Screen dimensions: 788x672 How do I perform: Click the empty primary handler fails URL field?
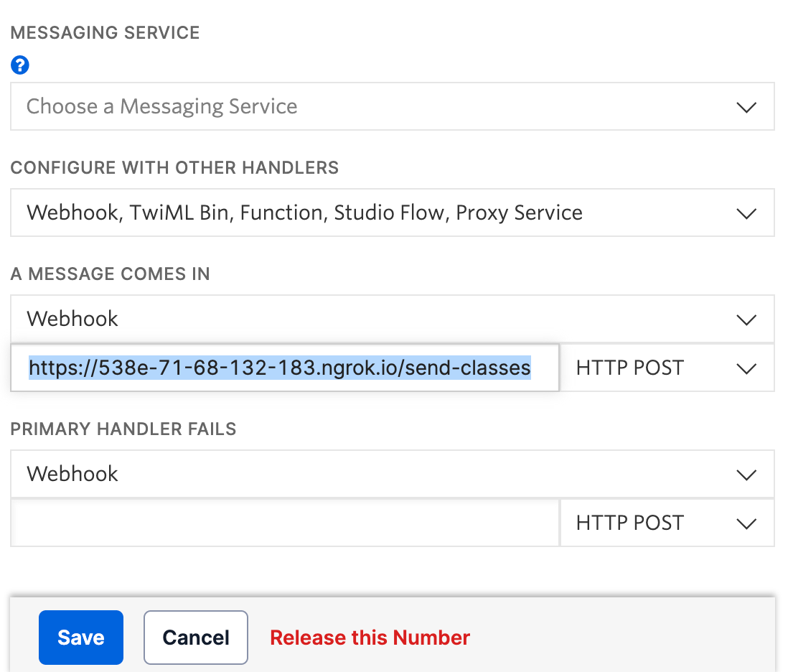[285, 523]
